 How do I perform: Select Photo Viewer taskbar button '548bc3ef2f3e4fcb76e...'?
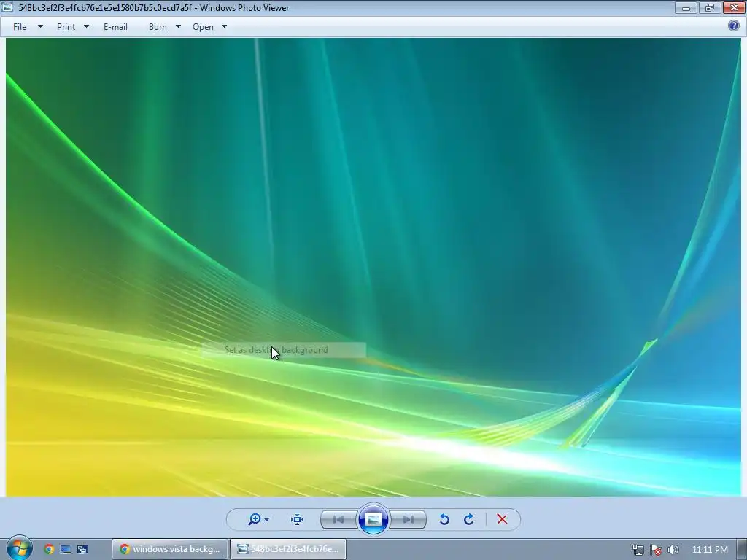(x=288, y=549)
